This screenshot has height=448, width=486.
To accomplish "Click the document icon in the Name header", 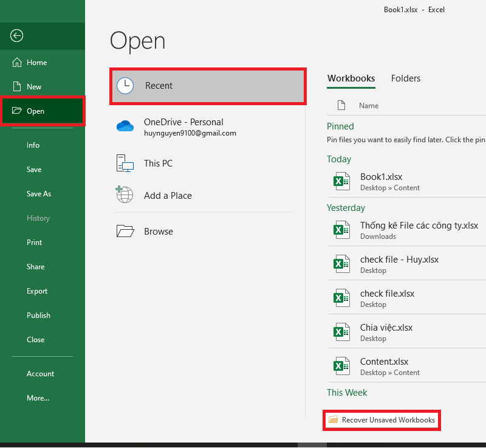I will (x=341, y=106).
